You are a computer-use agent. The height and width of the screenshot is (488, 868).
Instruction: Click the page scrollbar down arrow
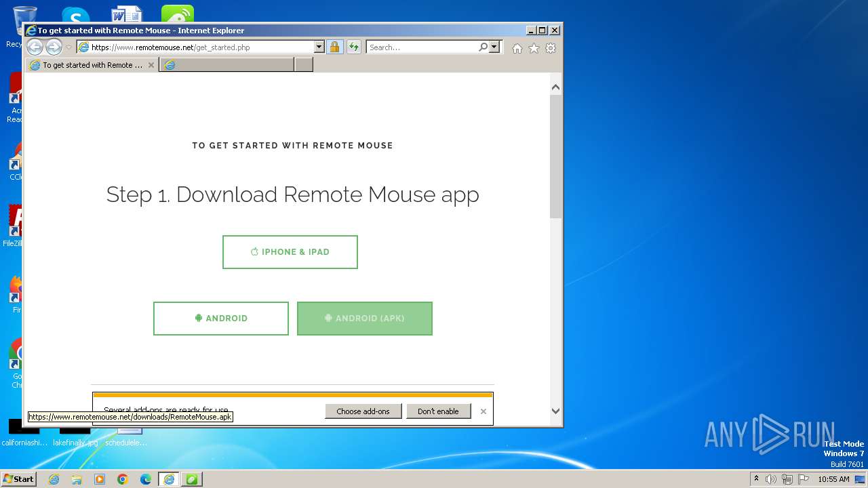(555, 411)
